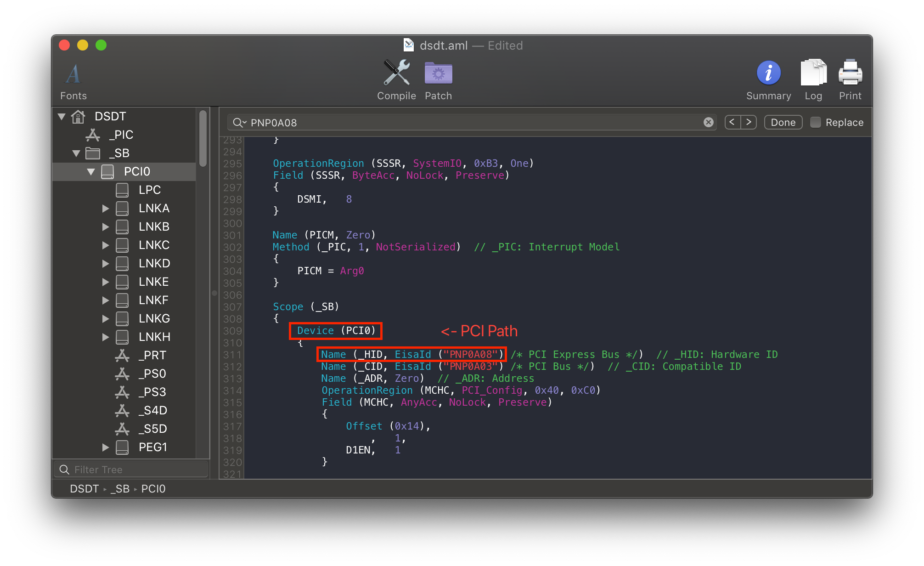Click the sidebar vertical scrollbar
Image resolution: width=924 pixels, height=566 pixels.
point(203,138)
